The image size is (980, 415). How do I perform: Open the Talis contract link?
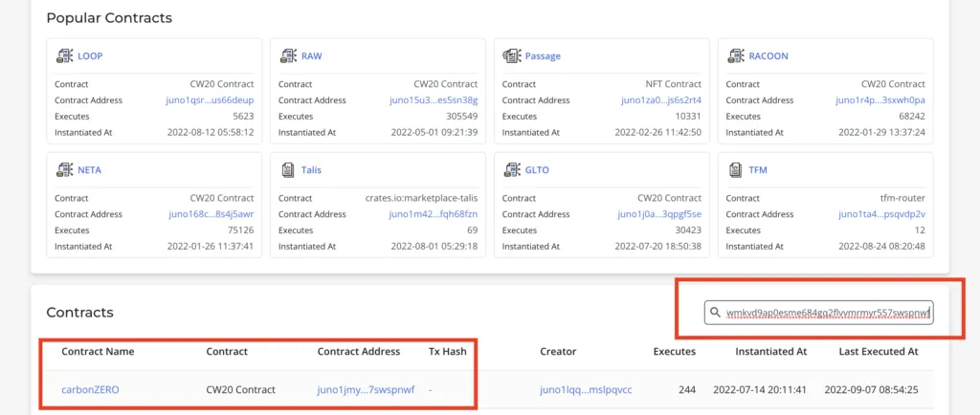(311, 170)
